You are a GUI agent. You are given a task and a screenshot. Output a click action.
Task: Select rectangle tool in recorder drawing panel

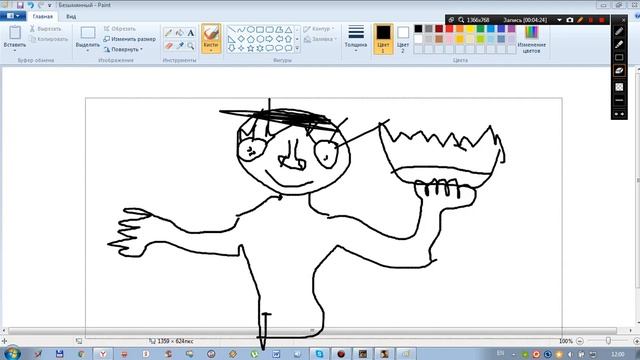click(x=619, y=58)
